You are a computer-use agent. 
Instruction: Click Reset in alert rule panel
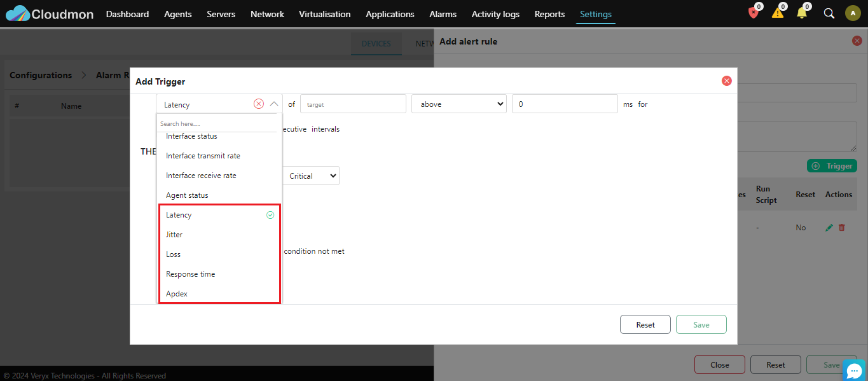coord(776,364)
